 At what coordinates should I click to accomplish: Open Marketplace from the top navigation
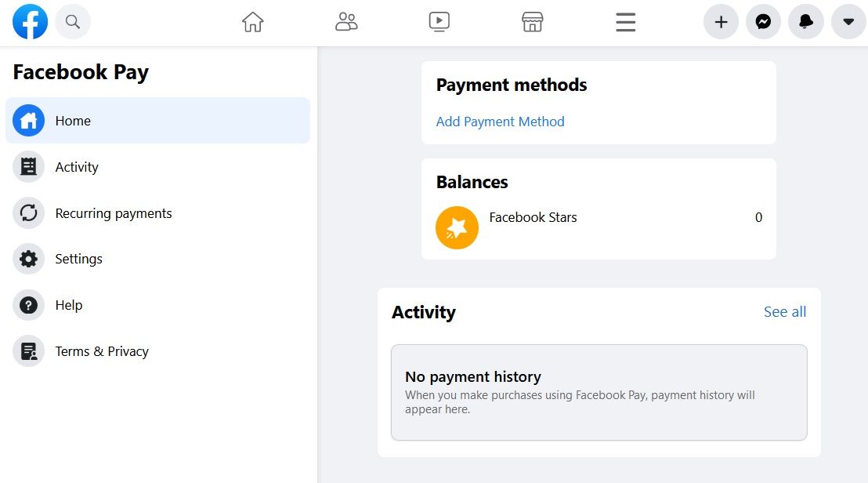532,21
